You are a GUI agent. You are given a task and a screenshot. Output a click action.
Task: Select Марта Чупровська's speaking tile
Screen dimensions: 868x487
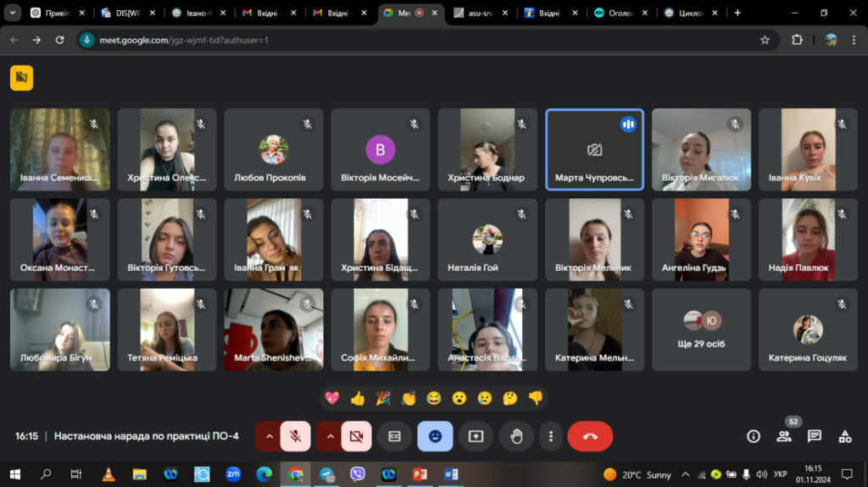tap(594, 150)
